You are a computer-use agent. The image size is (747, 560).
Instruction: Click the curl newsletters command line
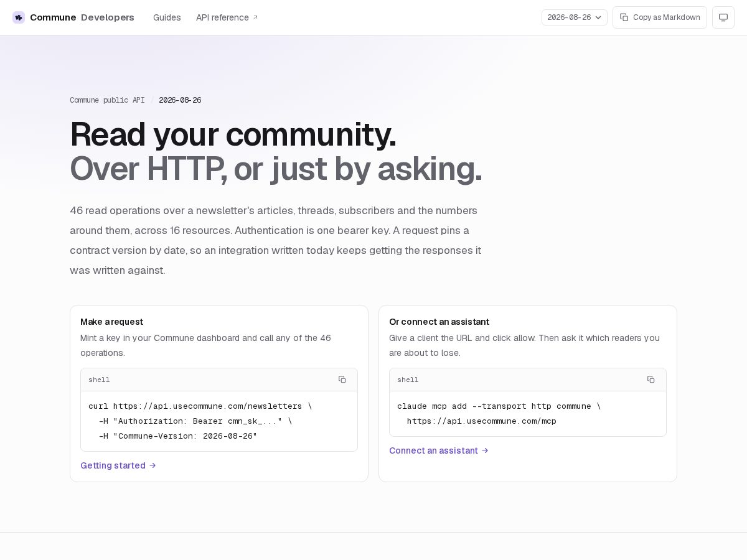coord(200,406)
